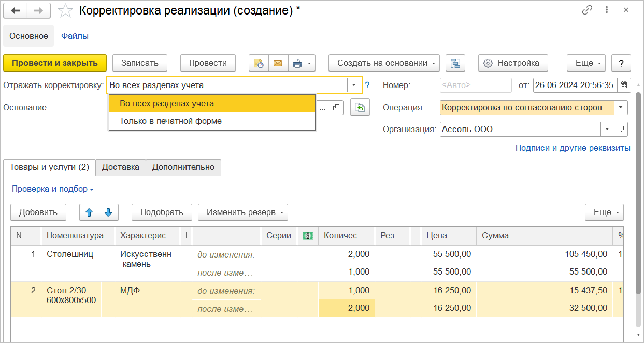The width and height of the screenshot is (644, 343).
Task: Open the 'Создать на основании' dropdown
Action: pos(384,63)
